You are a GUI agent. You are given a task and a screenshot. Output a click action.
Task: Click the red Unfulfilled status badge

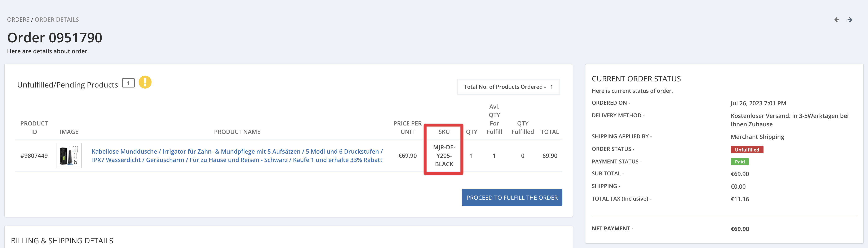pyautogui.click(x=747, y=149)
